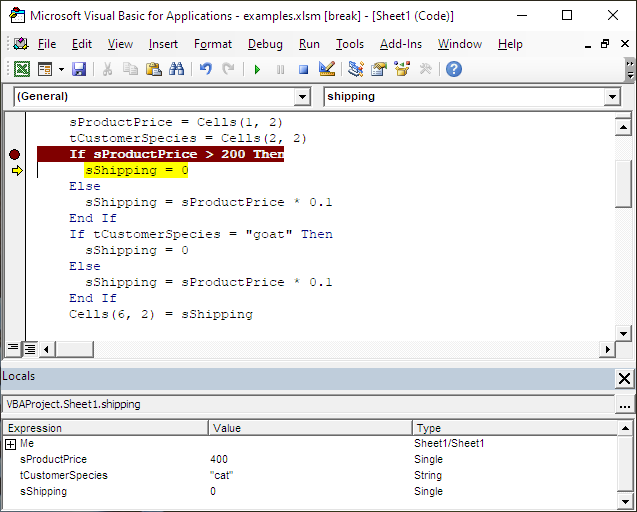Toggle Design Mode icon
The height and width of the screenshot is (512, 637).
(327, 69)
